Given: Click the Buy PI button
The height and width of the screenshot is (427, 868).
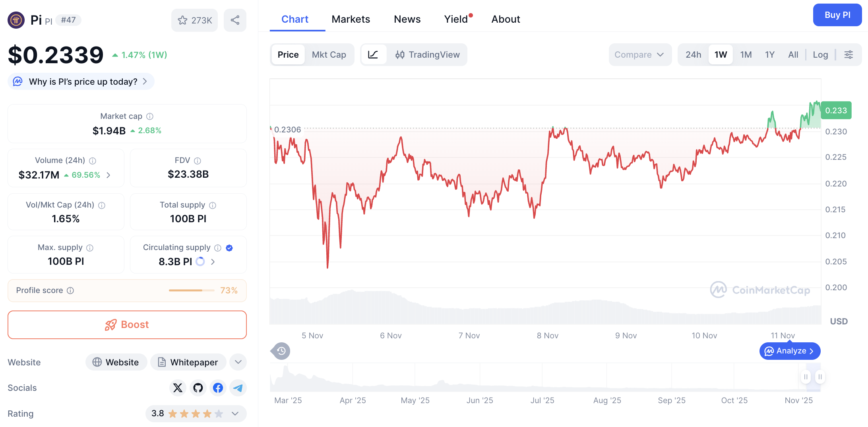Looking at the screenshot, I should tap(837, 15).
